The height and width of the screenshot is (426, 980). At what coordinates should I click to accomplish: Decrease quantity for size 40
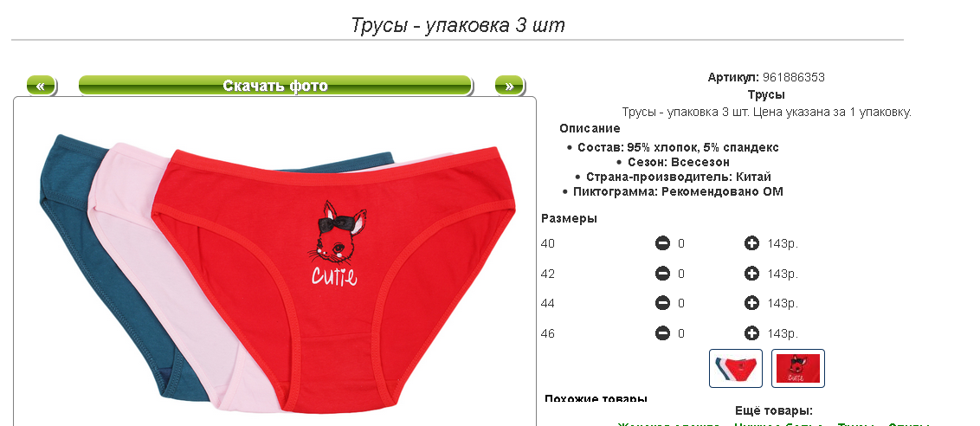662,243
